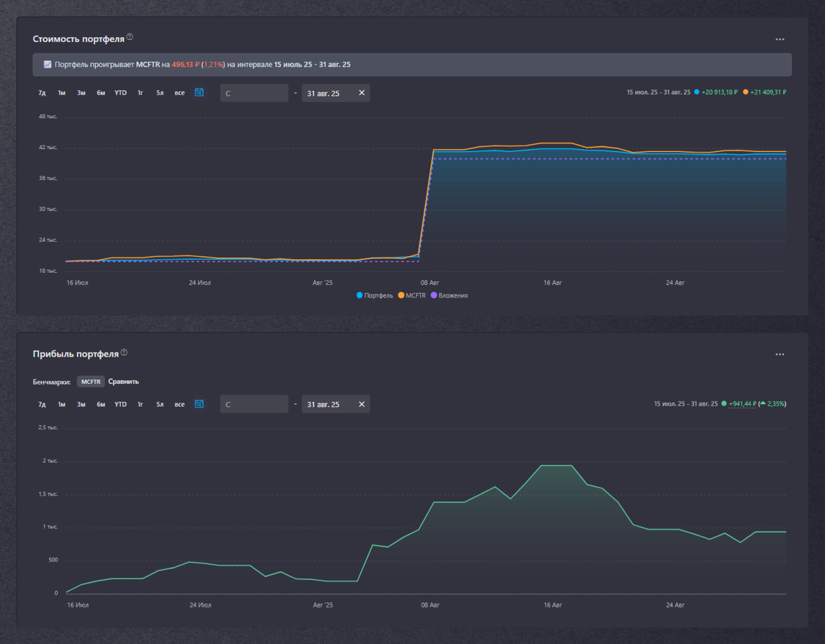
Task: Select 6м range in profit chart
Action: (x=101, y=404)
